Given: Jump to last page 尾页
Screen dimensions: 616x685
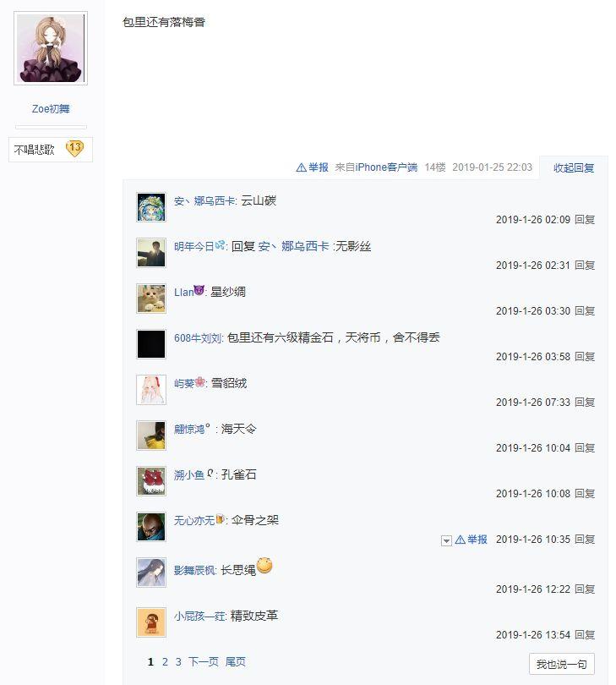Looking at the screenshot, I should click(235, 662).
